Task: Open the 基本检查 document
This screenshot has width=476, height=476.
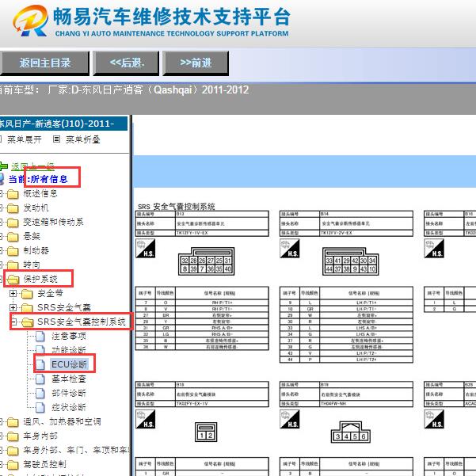Action: point(69,379)
